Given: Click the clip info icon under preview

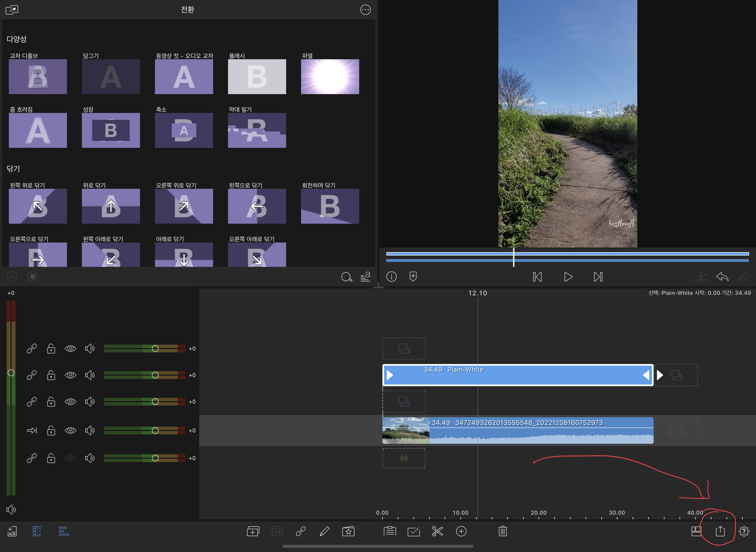Looking at the screenshot, I should click(391, 277).
